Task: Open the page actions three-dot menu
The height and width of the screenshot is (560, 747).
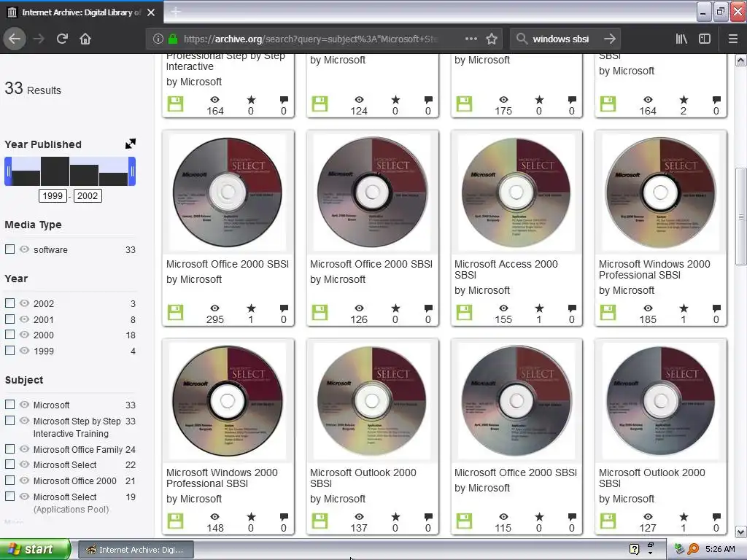Action: [471, 39]
